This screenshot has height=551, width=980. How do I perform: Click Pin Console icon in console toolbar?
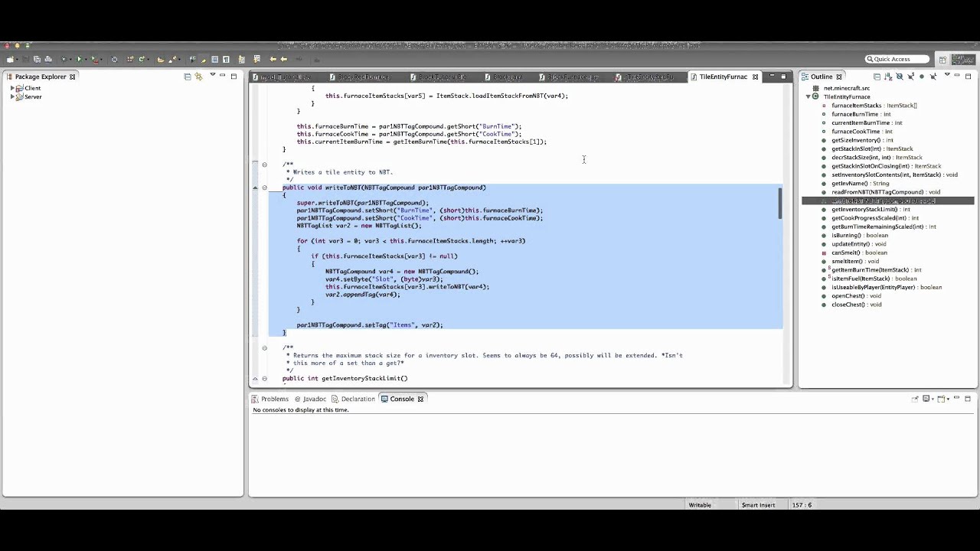point(915,399)
